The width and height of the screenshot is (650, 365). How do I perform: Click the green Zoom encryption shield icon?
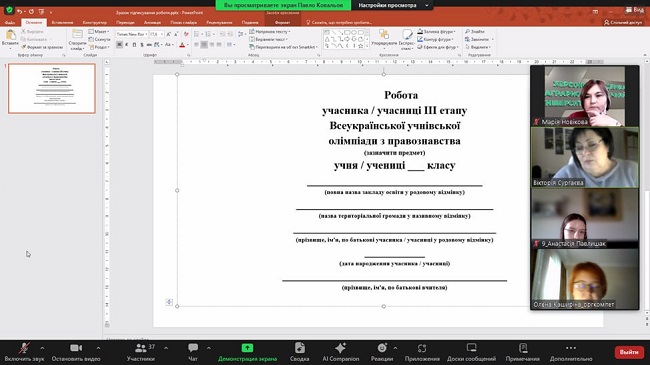click(x=9, y=10)
